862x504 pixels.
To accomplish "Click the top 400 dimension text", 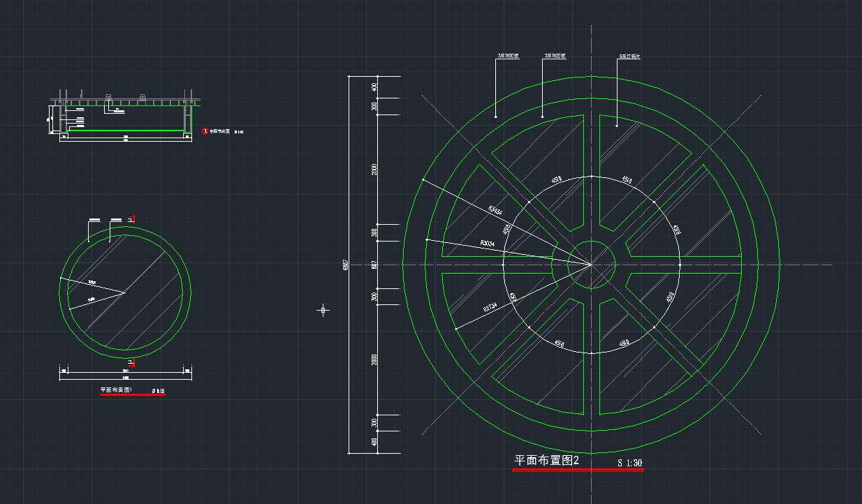I will (374, 87).
